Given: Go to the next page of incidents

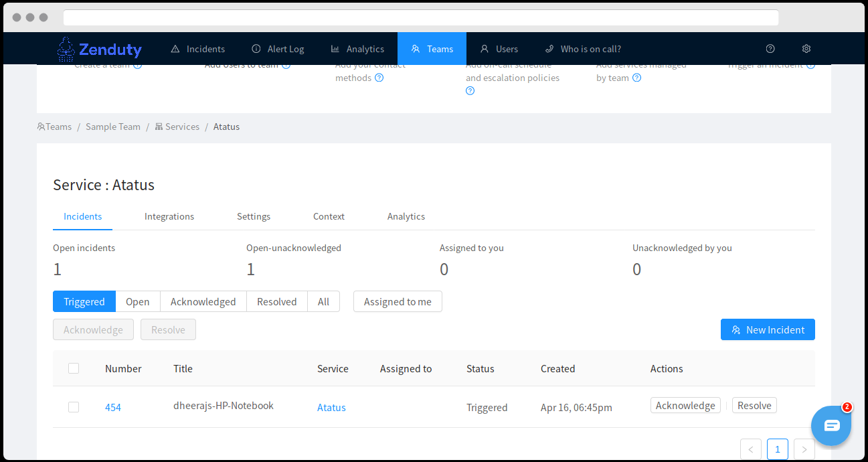Looking at the screenshot, I should (804, 449).
